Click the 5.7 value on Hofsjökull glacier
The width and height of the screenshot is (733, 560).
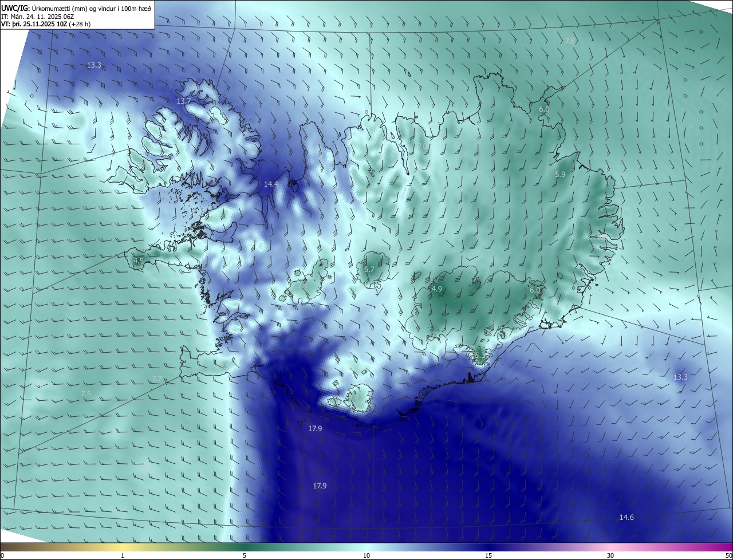click(x=369, y=269)
